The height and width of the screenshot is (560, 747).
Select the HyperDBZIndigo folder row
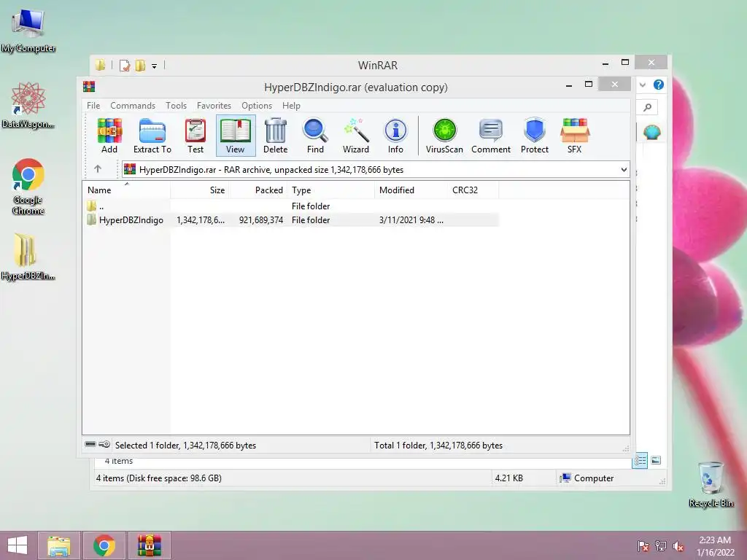[290, 220]
